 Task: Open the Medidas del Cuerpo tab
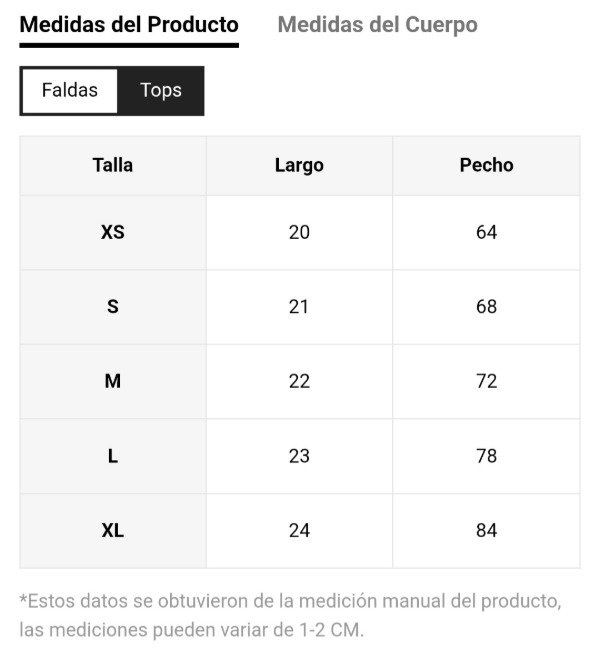pyautogui.click(x=377, y=25)
